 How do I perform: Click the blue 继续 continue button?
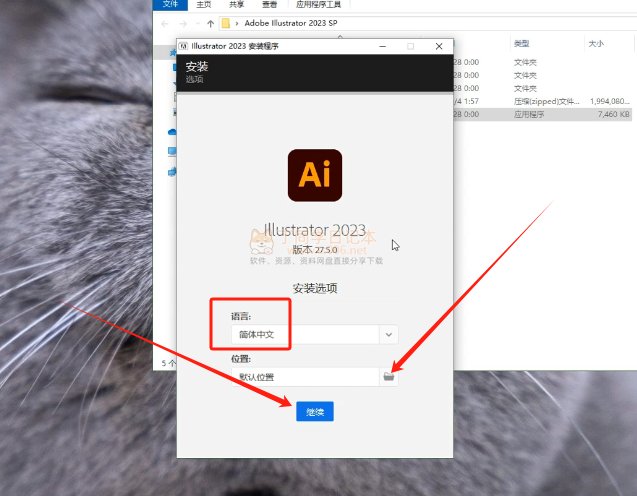point(315,412)
